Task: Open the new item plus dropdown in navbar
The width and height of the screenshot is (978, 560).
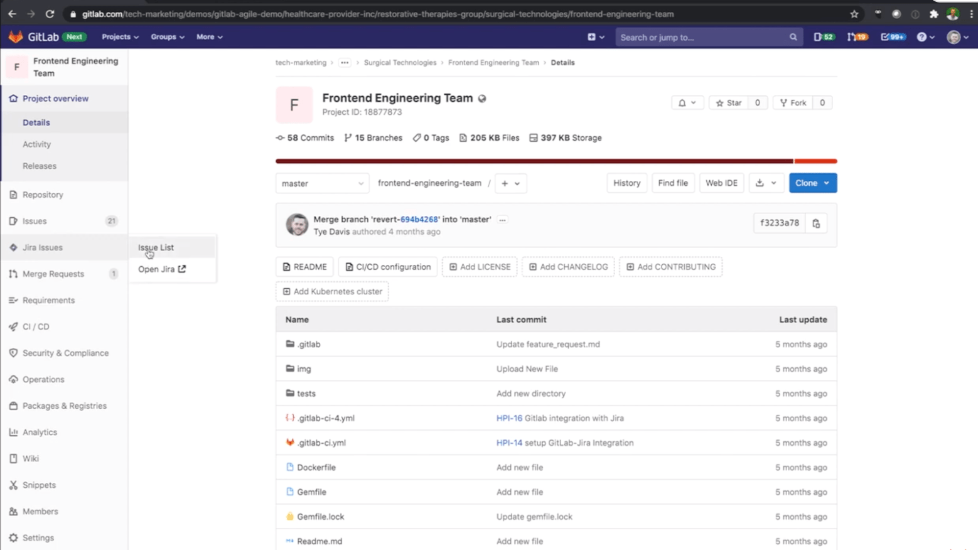Action: pyautogui.click(x=596, y=37)
